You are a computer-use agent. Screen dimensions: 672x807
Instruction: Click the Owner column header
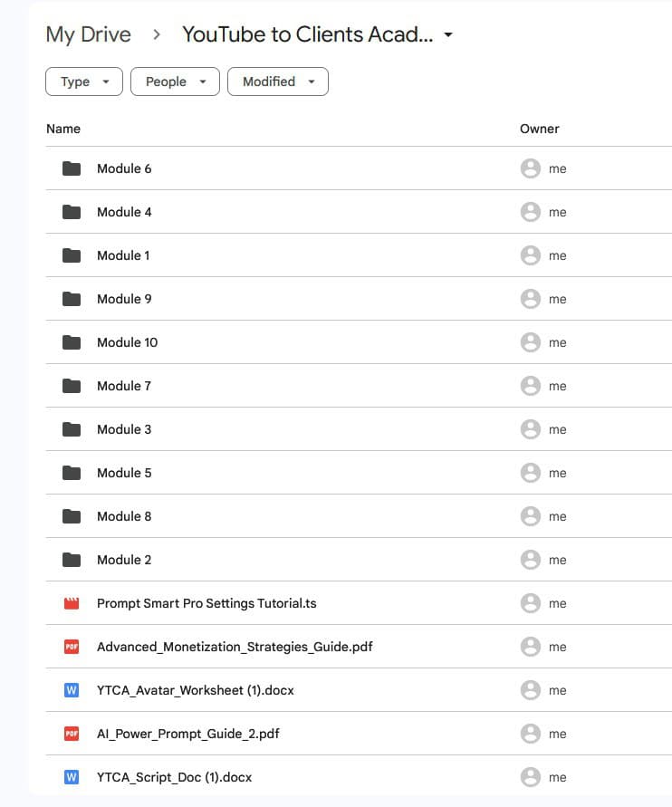coord(539,129)
